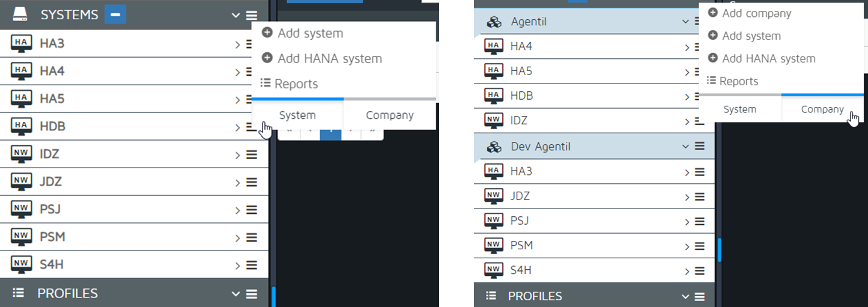Open Reports in the menu containing Add company
The image size is (868, 307).
(738, 81)
